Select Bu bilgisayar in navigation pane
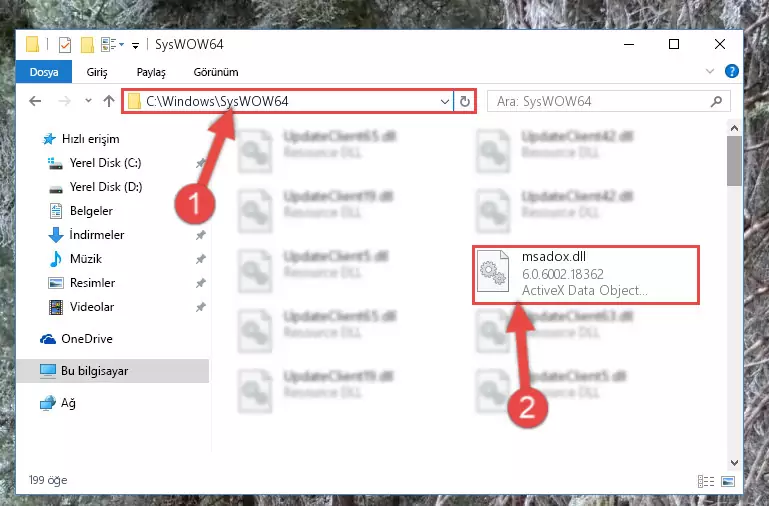769x506 pixels. coord(112,371)
